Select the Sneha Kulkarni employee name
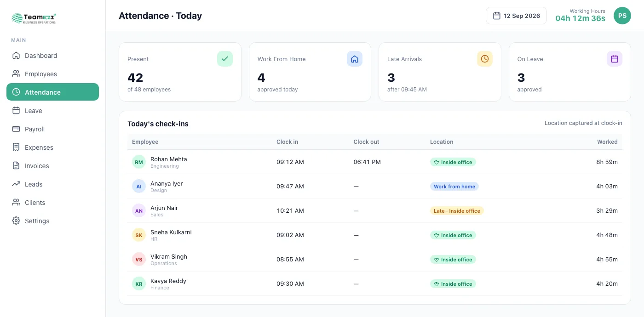Viewport: 644px width, 317px height. tap(171, 232)
